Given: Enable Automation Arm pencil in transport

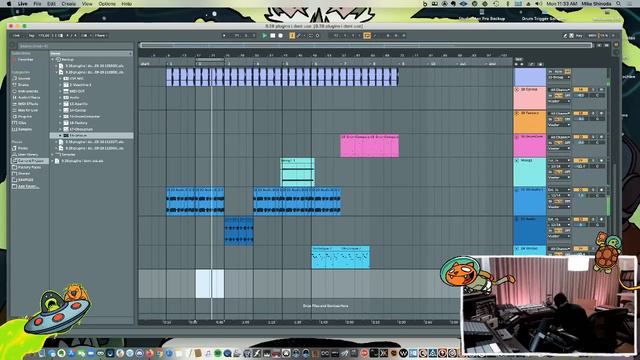Looking at the screenshot, I should [298, 36].
